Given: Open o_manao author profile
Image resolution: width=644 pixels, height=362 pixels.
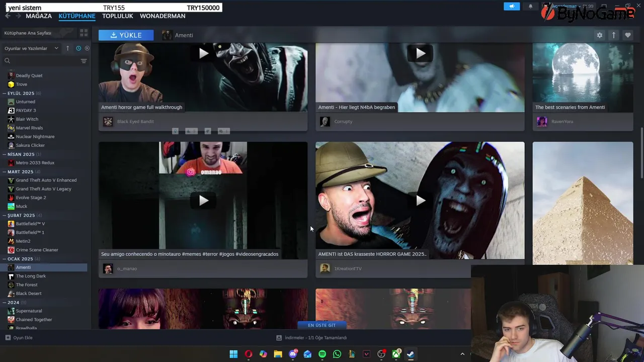Looking at the screenshot, I should tap(127, 268).
